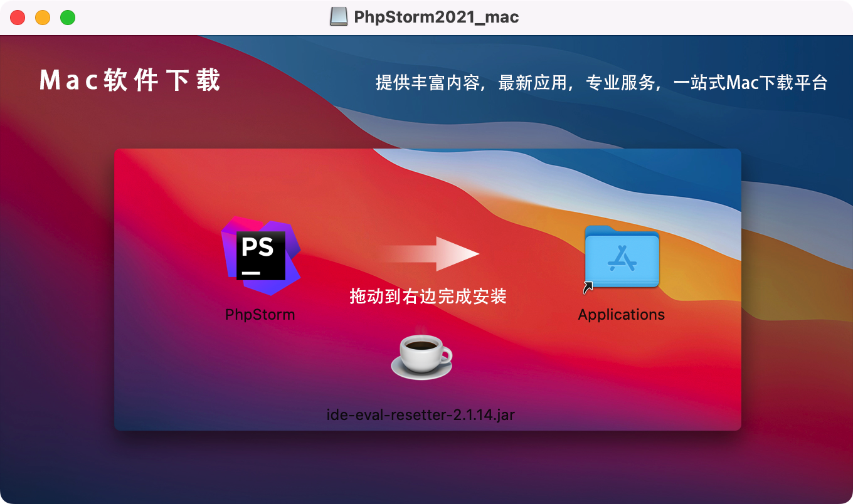This screenshot has width=853, height=504.
Task: Click the Applications label text
Action: (x=622, y=315)
